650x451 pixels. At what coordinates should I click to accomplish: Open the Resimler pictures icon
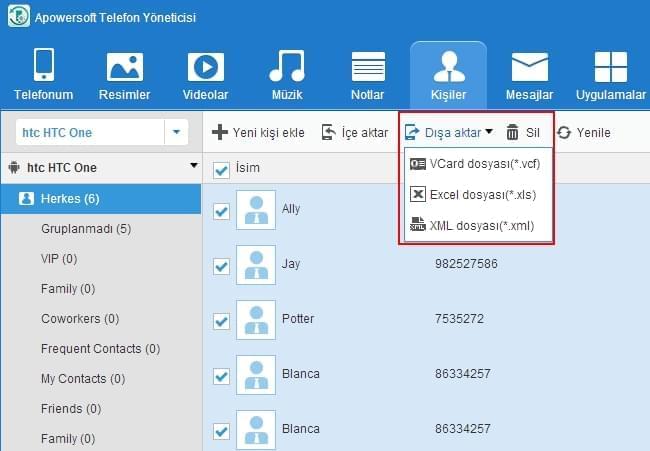125,67
